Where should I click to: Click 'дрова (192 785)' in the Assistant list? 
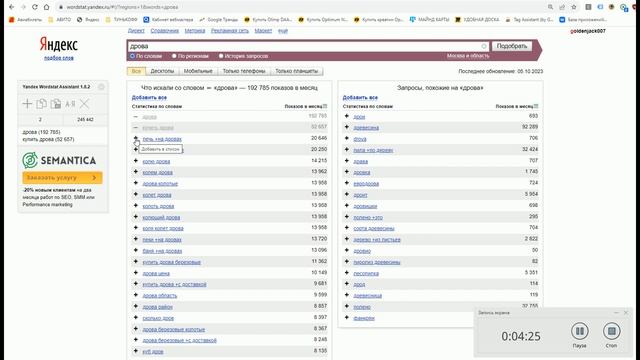click(41, 132)
